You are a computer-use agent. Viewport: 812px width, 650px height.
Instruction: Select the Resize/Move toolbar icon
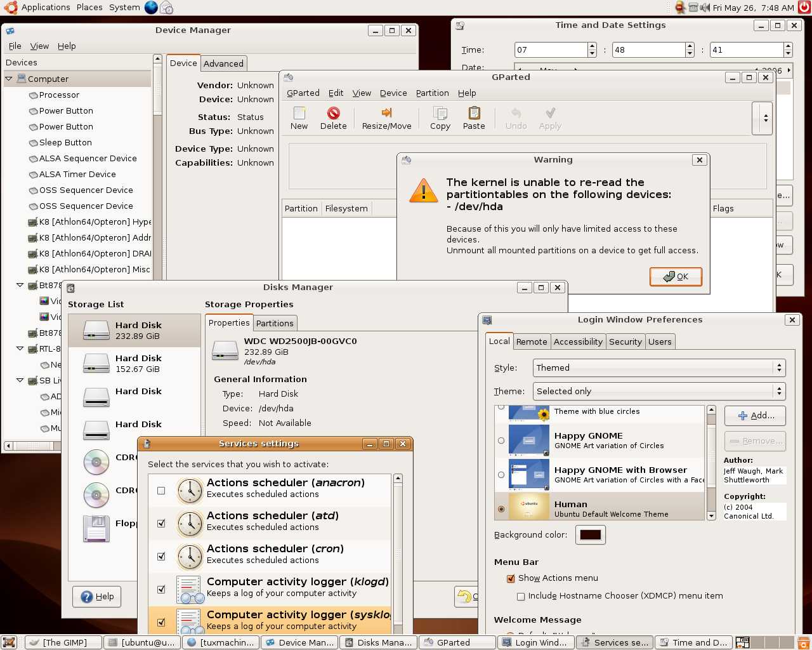click(x=386, y=113)
